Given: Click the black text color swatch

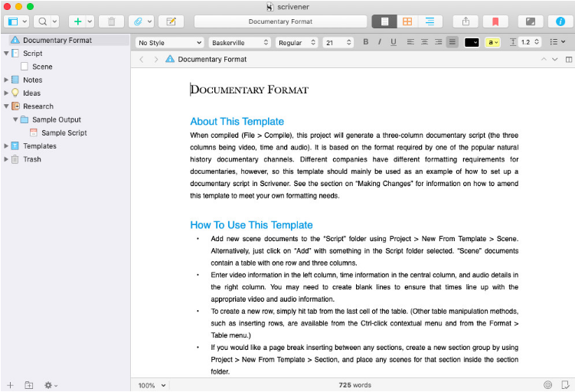Looking at the screenshot, I should [472, 42].
